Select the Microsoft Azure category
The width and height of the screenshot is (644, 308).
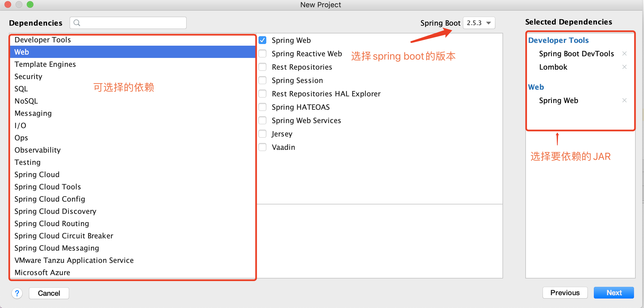[x=133, y=272]
